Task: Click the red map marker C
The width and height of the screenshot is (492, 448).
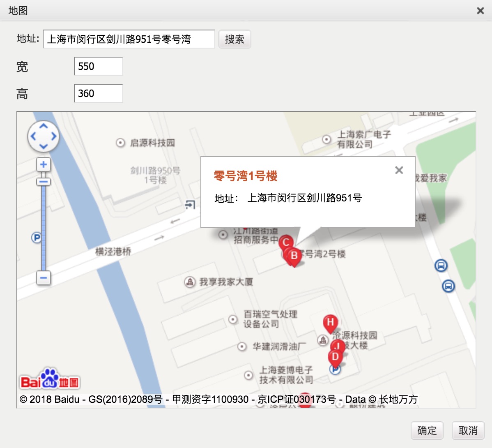Action: coord(286,242)
